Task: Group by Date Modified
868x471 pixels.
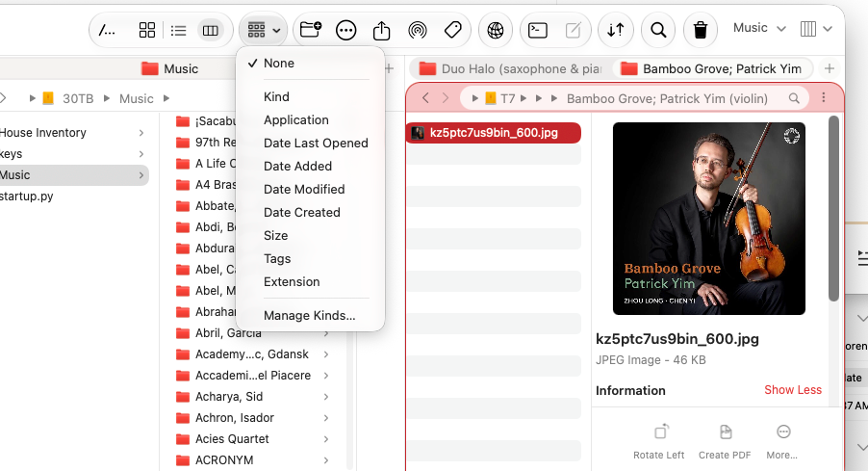Action: pyautogui.click(x=310, y=190)
